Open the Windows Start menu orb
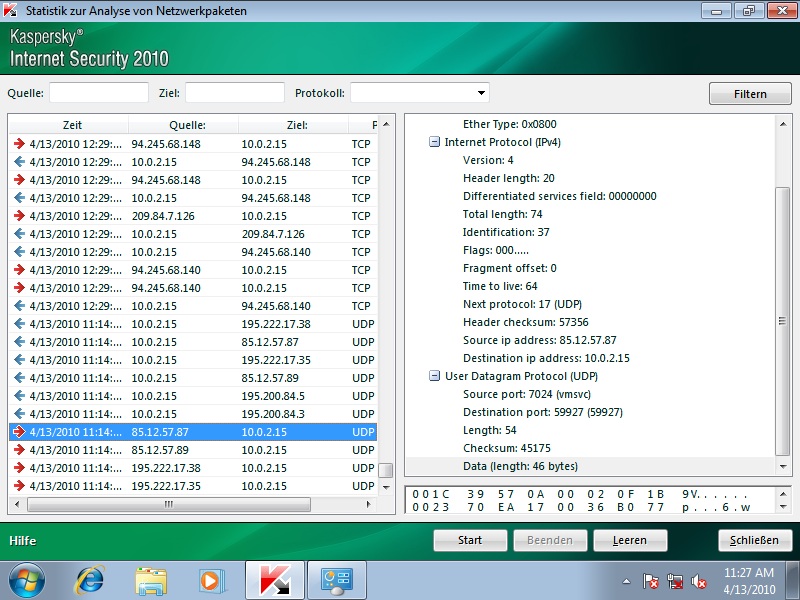The image size is (800, 600). (x=27, y=581)
